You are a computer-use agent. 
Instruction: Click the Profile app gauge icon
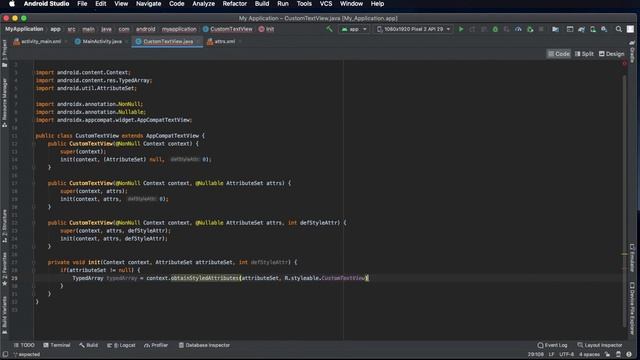pyautogui.click(x=518, y=29)
